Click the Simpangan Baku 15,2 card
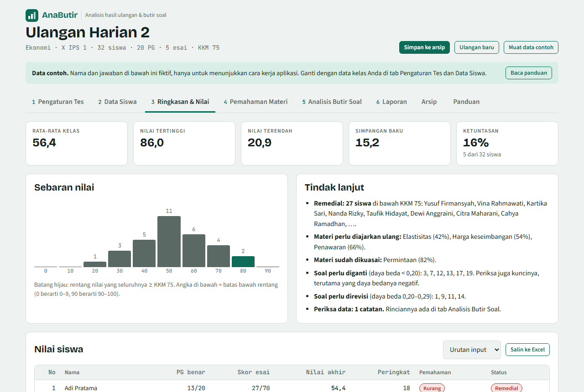584x392 pixels. [400, 143]
